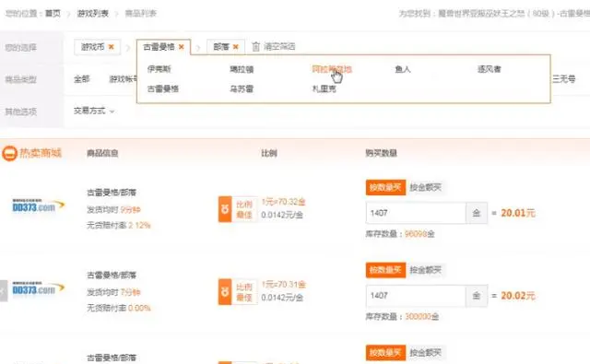Image resolution: width=590 pixels, height=364 pixels.
Task: Choose server 伊弗斯 from the dropdown list
Action: click(x=159, y=69)
